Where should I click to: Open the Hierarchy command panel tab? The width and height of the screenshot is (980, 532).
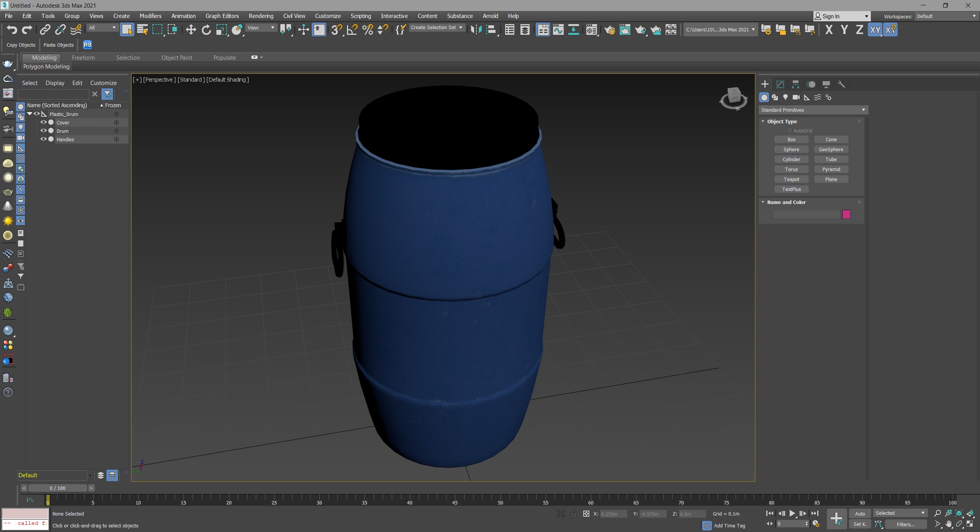(795, 84)
